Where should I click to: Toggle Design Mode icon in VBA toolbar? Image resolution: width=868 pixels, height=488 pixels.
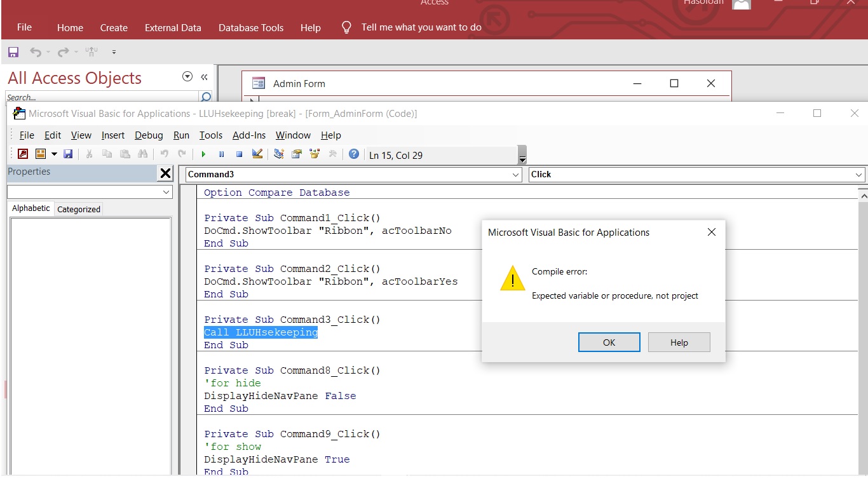(x=257, y=154)
